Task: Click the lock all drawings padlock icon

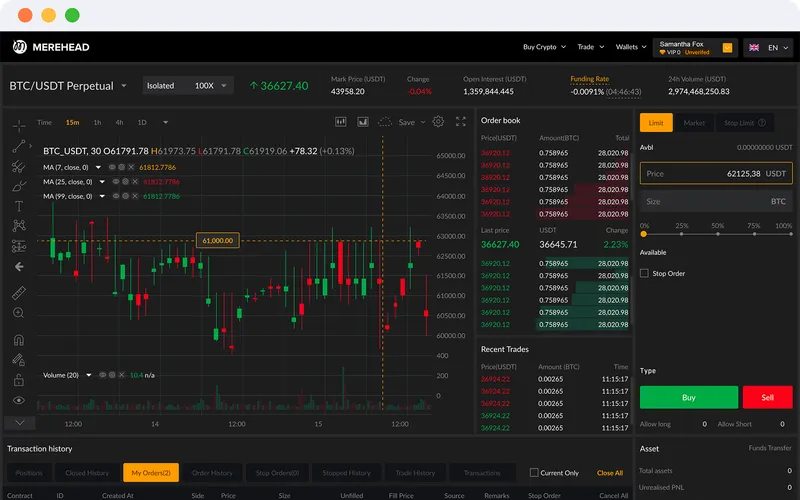Action: coord(19,380)
